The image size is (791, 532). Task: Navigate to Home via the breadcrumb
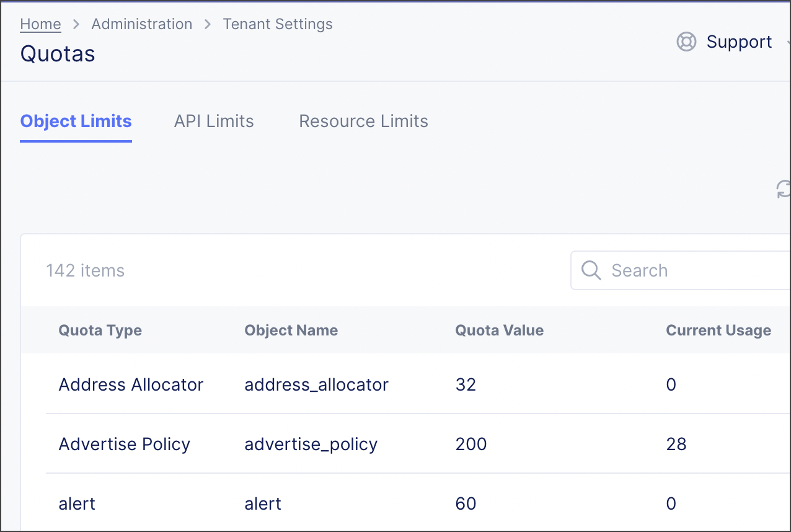coord(40,24)
